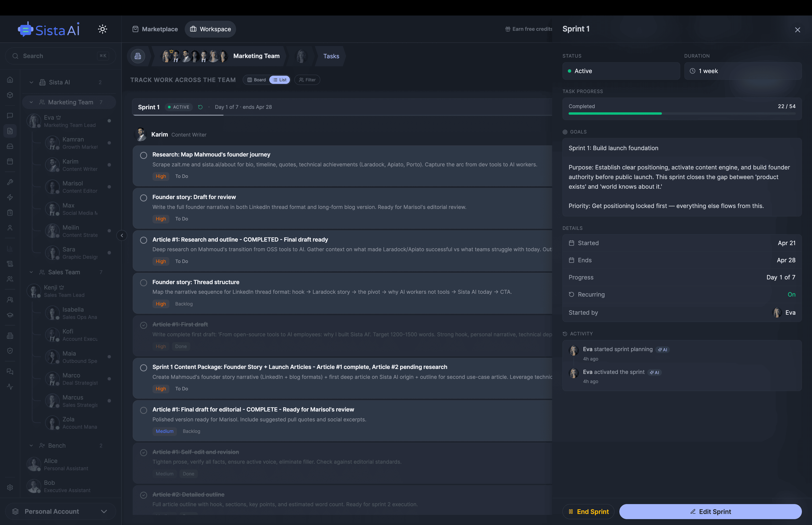Image resolution: width=812 pixels, height=525 pixels.
Task: Open the Sprint 1 header tab
Action: (148, 107)
